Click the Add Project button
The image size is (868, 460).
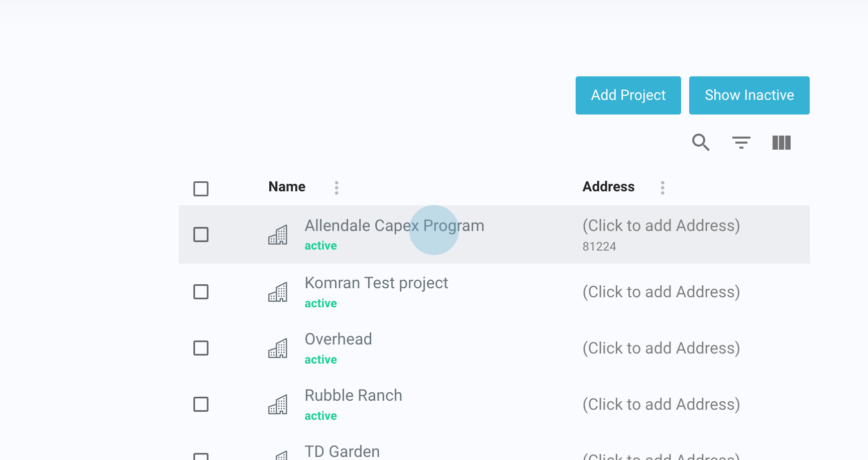(628, 95)
